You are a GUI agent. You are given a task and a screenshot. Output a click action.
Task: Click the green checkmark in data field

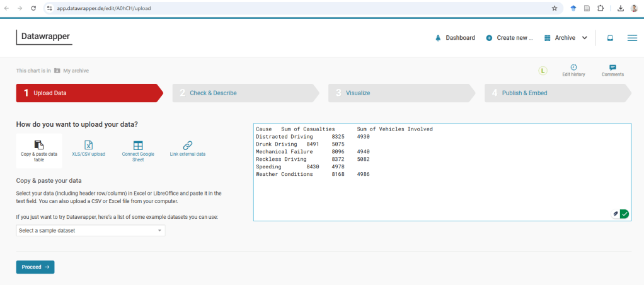coord(624,214)
